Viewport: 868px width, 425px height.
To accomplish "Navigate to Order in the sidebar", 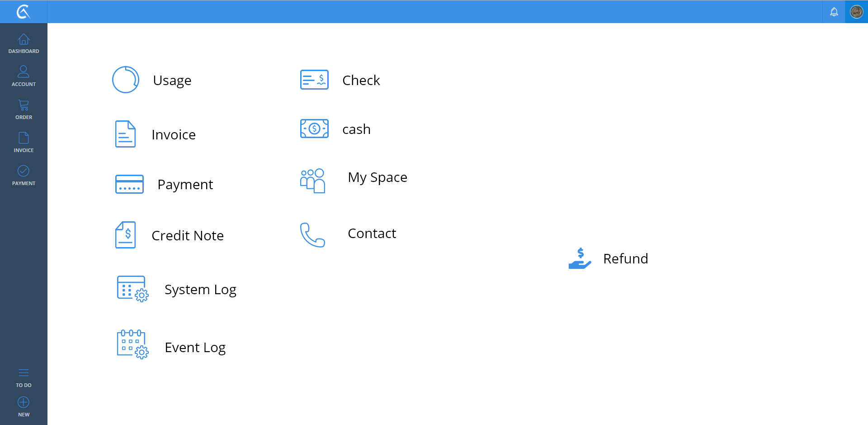I will coord(24,110).
